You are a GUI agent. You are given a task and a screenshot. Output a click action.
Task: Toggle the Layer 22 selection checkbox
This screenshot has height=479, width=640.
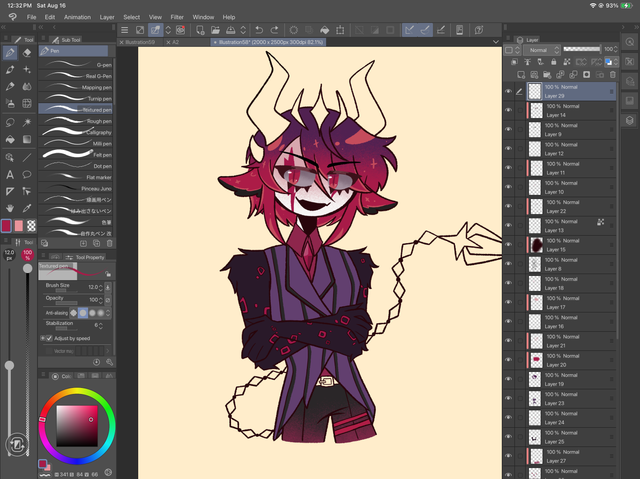click(520, 206)
